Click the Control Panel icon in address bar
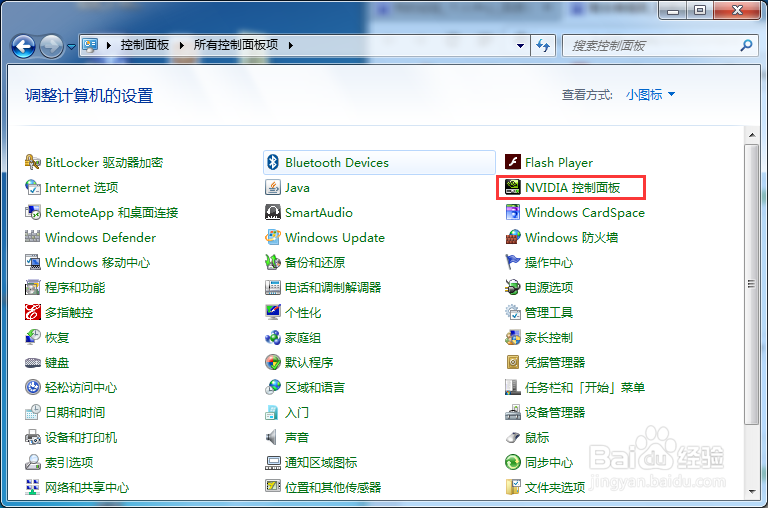This screenshot has width=768, height=508. (90, 46)
